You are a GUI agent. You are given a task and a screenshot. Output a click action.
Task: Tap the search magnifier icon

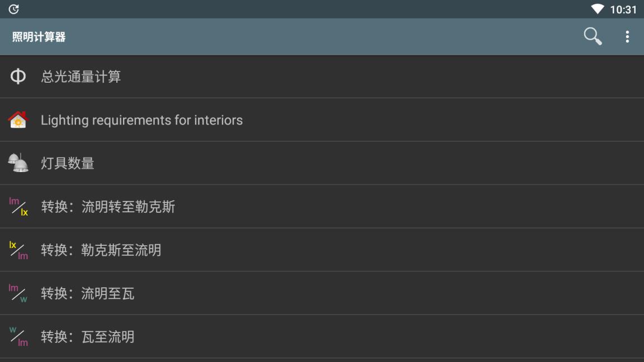tap(593, 36)
